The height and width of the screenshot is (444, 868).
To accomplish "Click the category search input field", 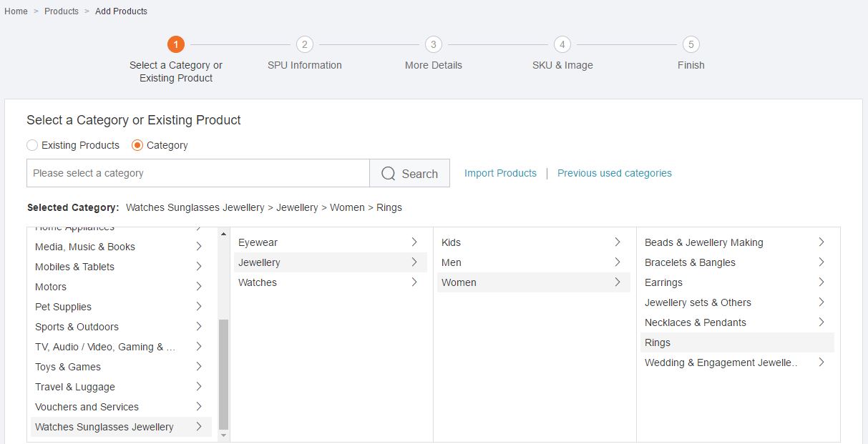I will (x=198, y=173).
